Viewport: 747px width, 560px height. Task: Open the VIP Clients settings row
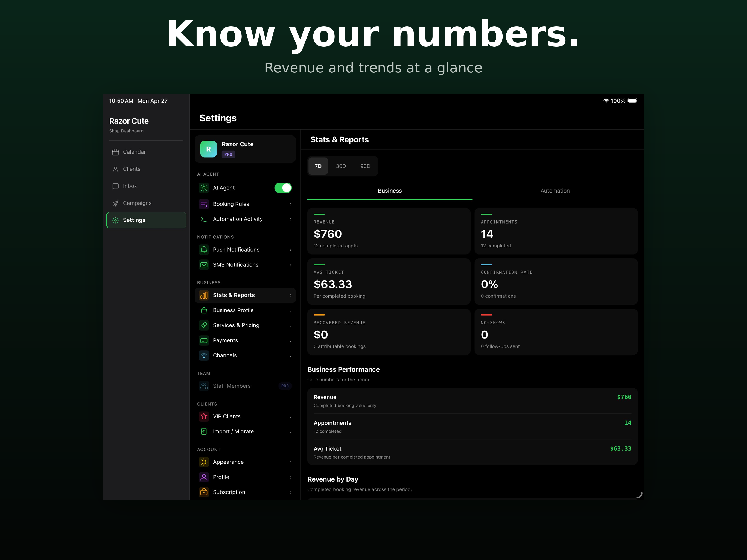245,416
